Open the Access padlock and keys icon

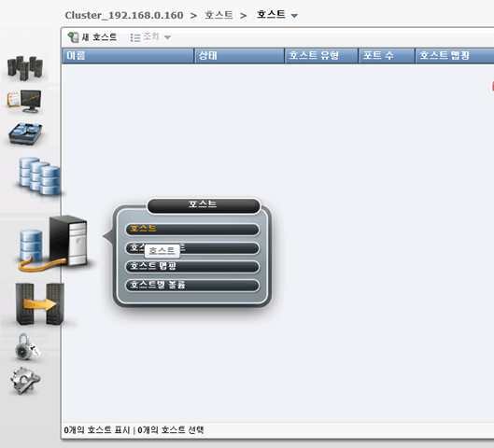click(x=27, y=347)
